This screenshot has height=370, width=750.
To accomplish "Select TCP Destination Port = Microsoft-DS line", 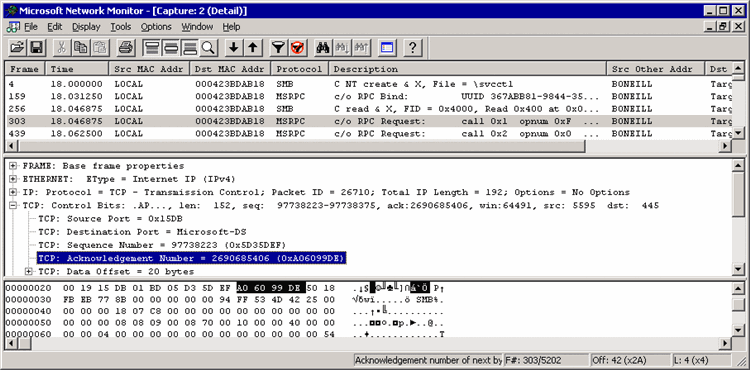I will 142,232.
